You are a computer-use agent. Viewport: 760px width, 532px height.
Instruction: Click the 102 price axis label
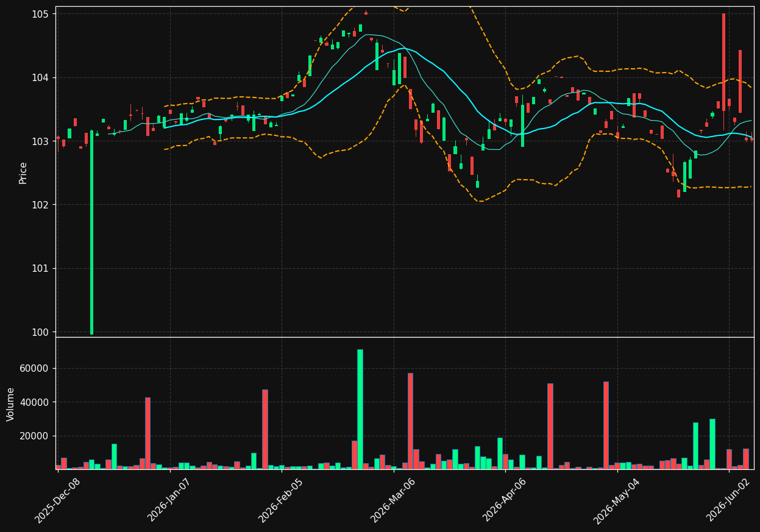[x=41, y=205]
